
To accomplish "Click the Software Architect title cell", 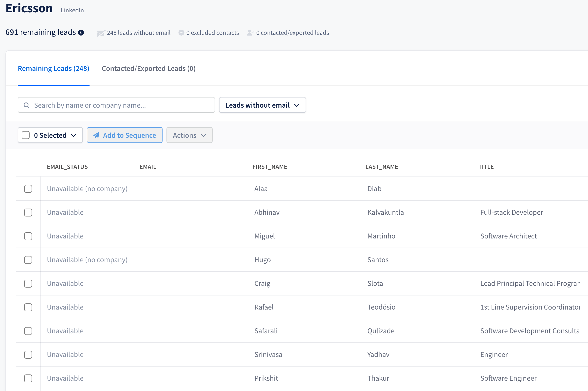I will (x=509, y=236).
